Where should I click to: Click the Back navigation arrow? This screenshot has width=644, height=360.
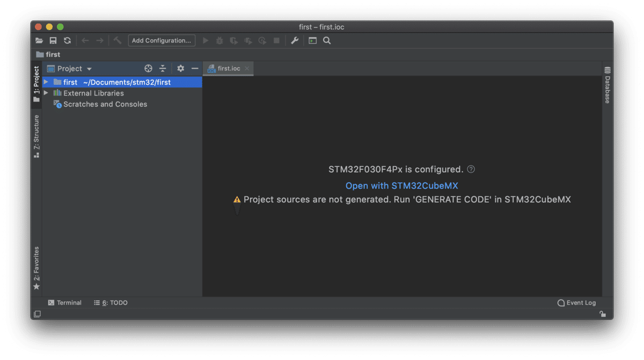pyautogui.click(x=85, y=41)
